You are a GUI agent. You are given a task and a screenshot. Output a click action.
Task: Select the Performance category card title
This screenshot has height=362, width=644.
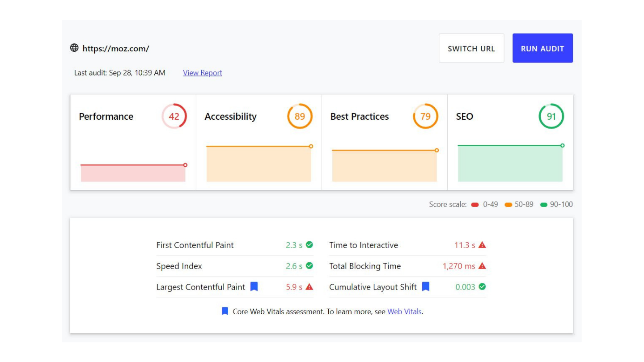click(106, 117)
